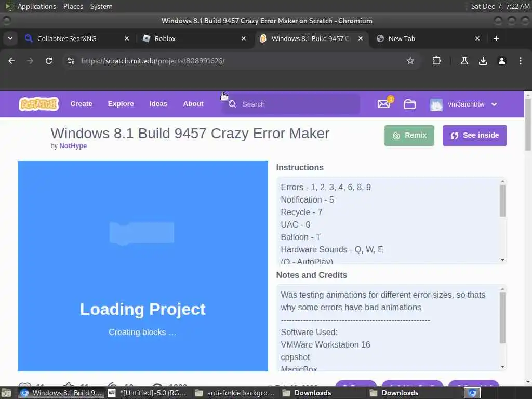This screenshot has height=399, width=532.
Task: Open the Create page on Scratch
Action: 81,104
